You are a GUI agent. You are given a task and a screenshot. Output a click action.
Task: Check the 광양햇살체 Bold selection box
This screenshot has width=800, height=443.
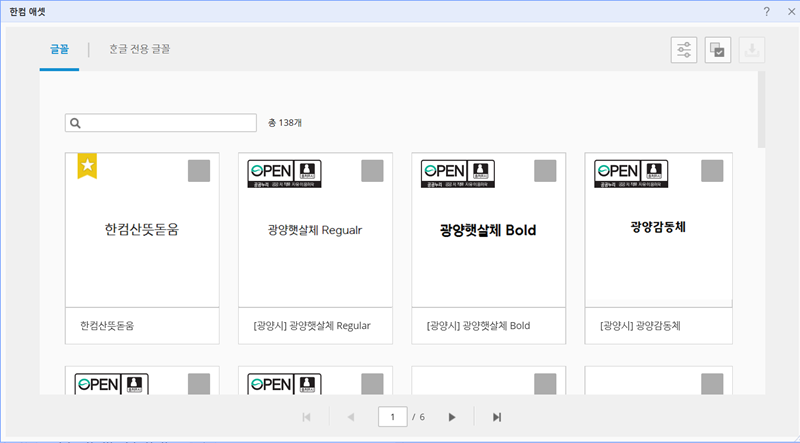545,171
